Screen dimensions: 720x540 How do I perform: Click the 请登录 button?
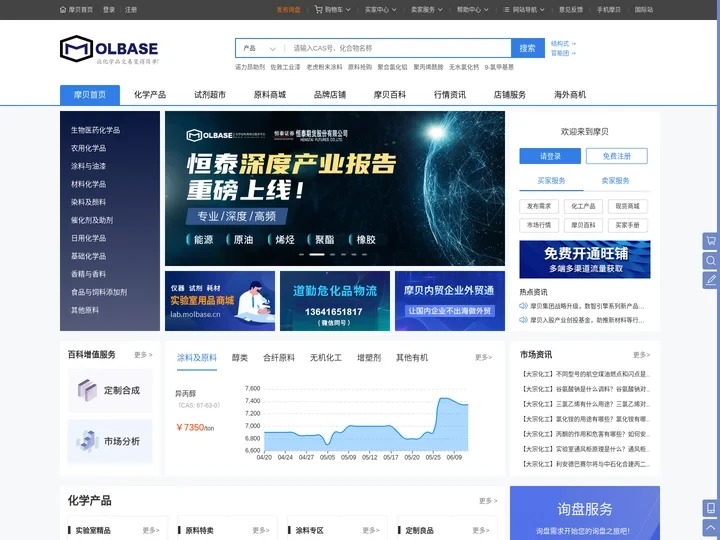550,156
